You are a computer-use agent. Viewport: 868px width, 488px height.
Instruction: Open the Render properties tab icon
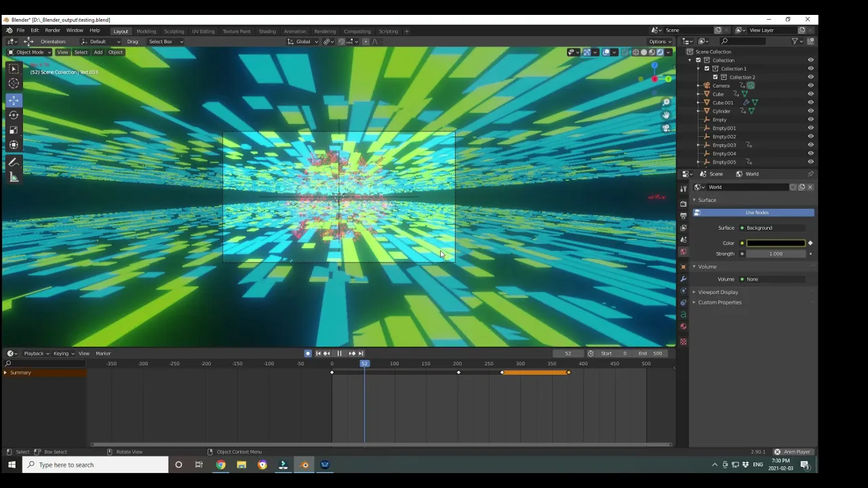tap(683, 203)
